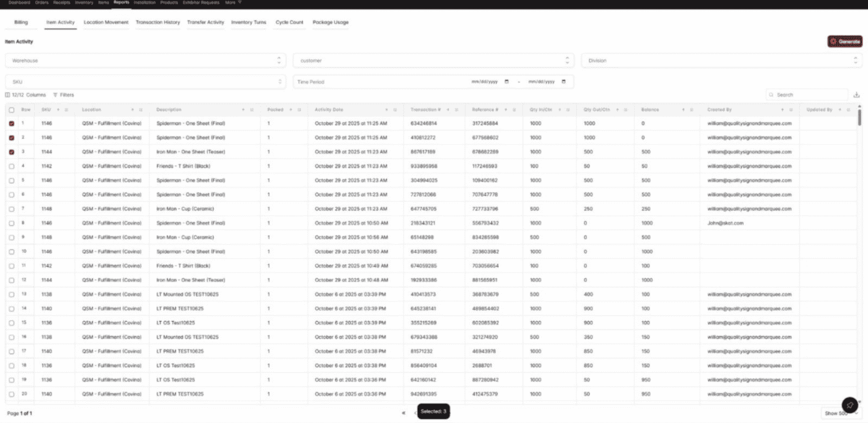The image size is (868, 423).
Task: Switch to Transfer Activity tab
Action: point(206,22)
